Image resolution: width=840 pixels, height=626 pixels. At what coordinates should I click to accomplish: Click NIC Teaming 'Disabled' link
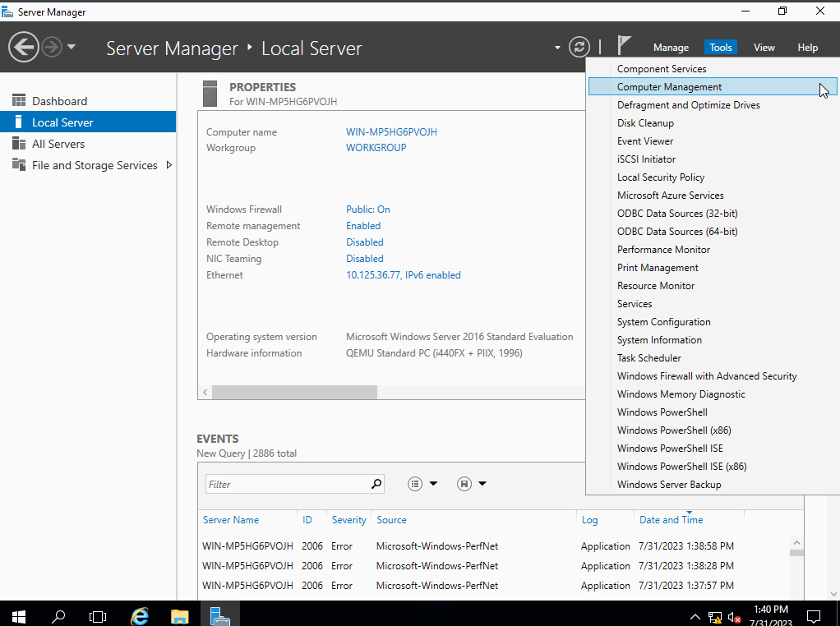click(x=365, y=259)
